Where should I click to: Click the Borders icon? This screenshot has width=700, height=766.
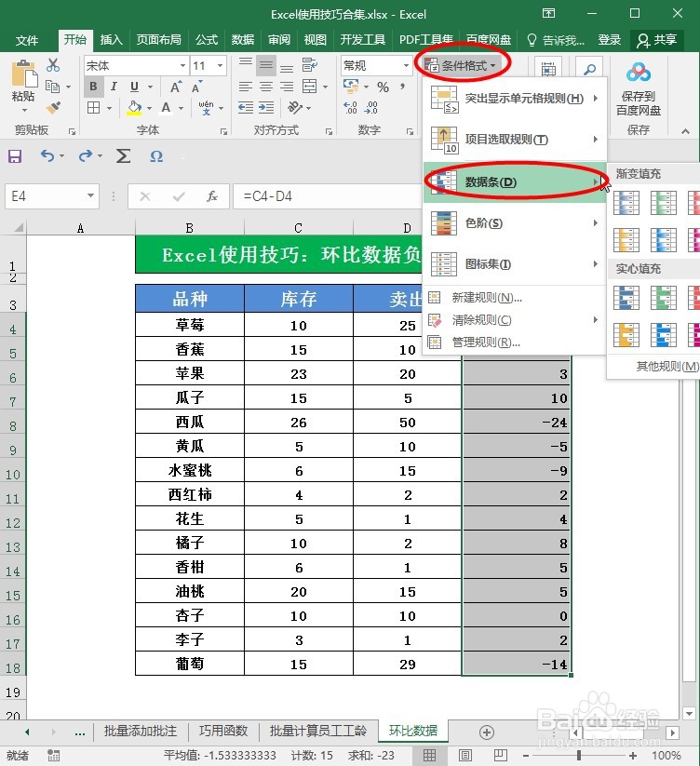93,107
